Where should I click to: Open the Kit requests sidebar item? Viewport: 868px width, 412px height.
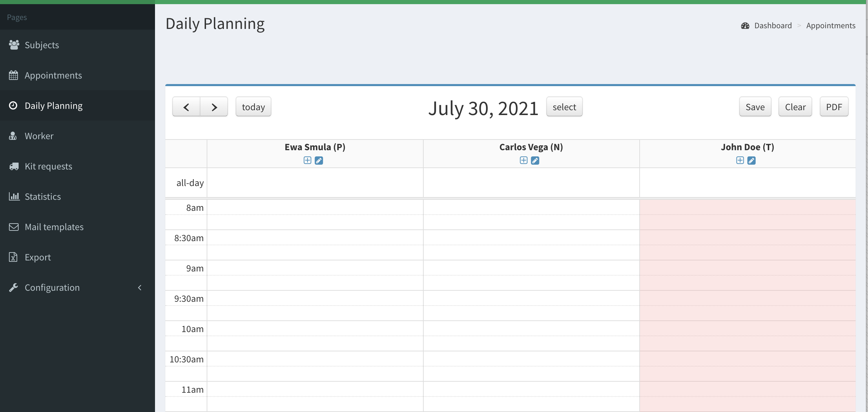48,166
